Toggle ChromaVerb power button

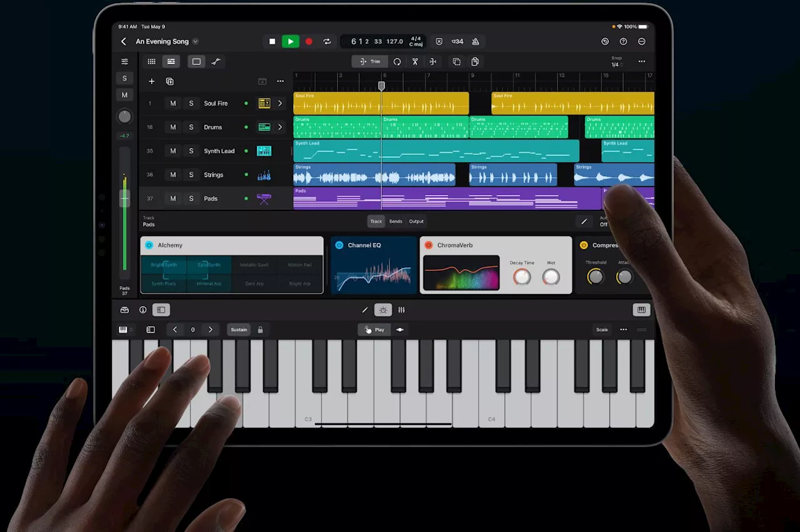[x=429, y=245]
